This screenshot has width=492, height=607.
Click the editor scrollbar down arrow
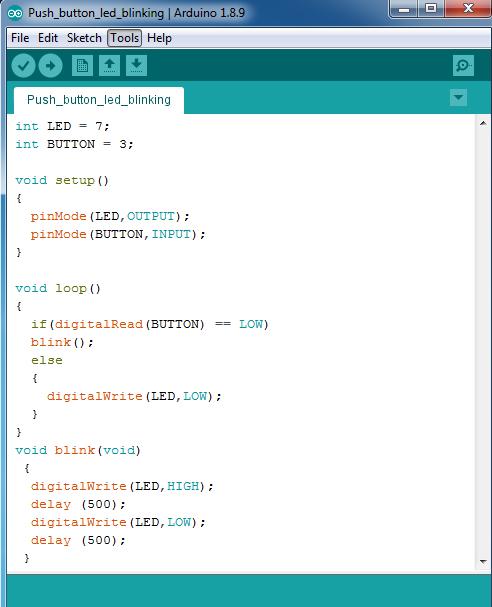tap(483, 561)
